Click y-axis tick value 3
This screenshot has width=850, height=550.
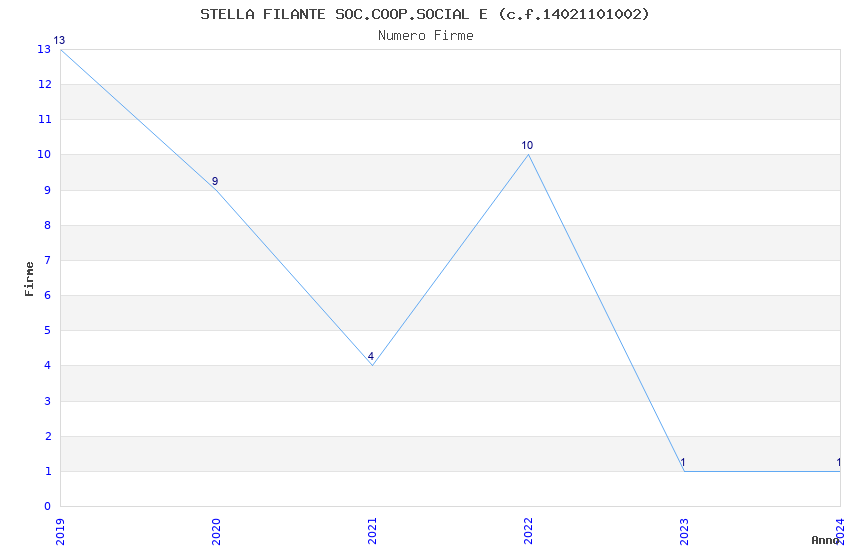48,401
